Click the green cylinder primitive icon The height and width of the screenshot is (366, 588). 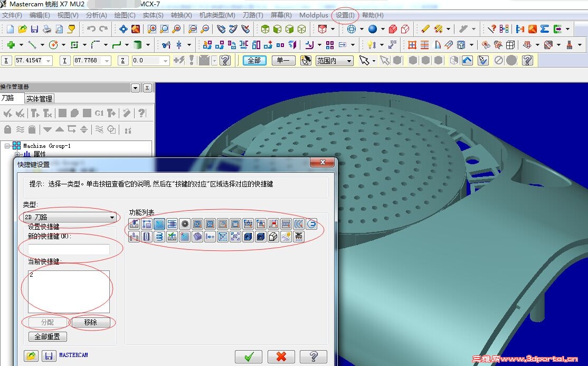coord(138,45)
